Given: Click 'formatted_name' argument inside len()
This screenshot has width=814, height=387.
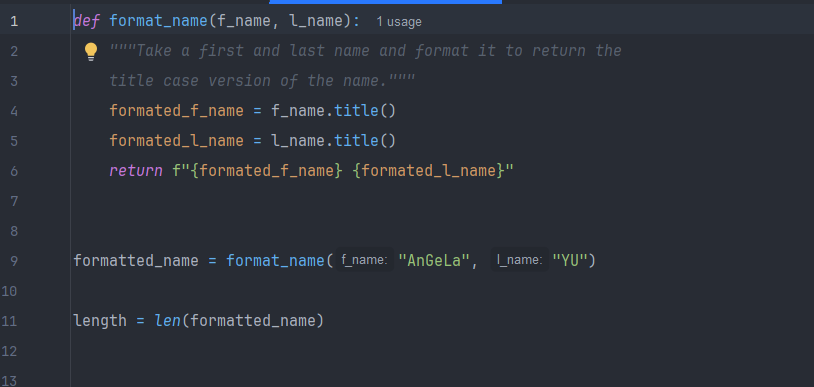Looking at the screenshot, I should point(252,321).
